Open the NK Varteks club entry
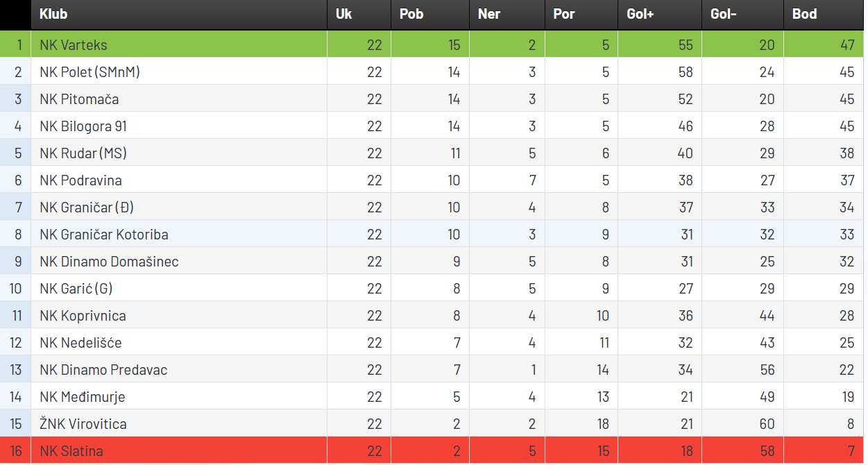868x465 pixels. (x=74, y=45)
